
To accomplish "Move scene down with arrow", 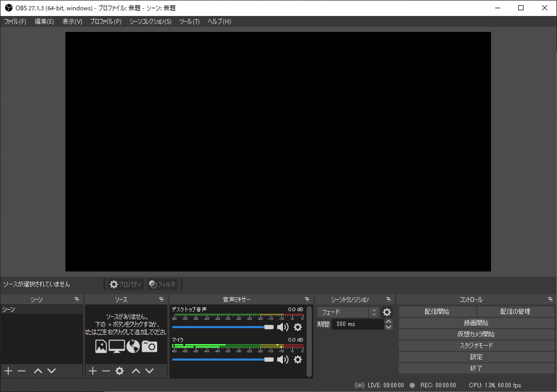I will (x=52, y=371).
